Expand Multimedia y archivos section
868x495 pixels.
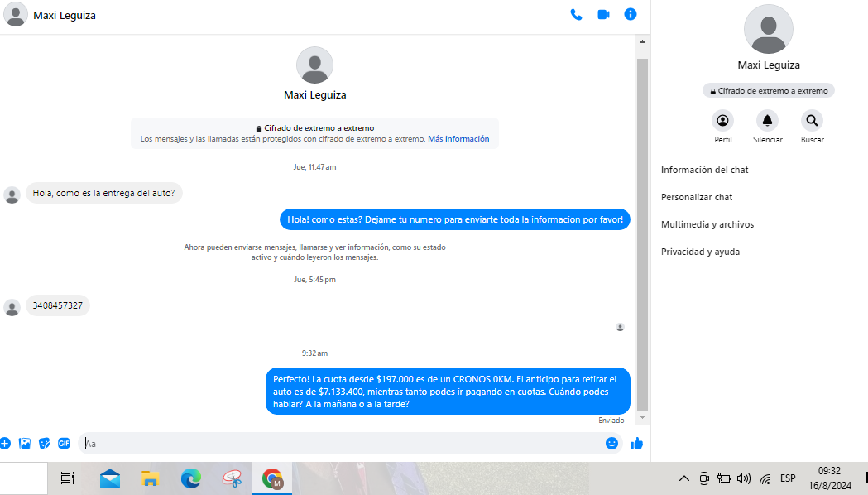tap(707, 224)
